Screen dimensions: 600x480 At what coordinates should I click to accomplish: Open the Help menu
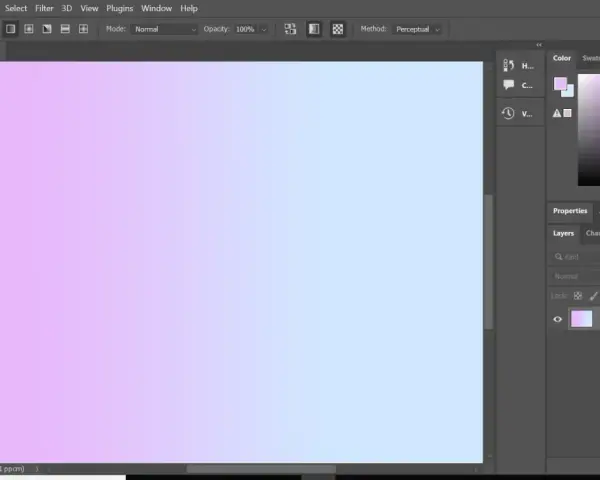189,8
